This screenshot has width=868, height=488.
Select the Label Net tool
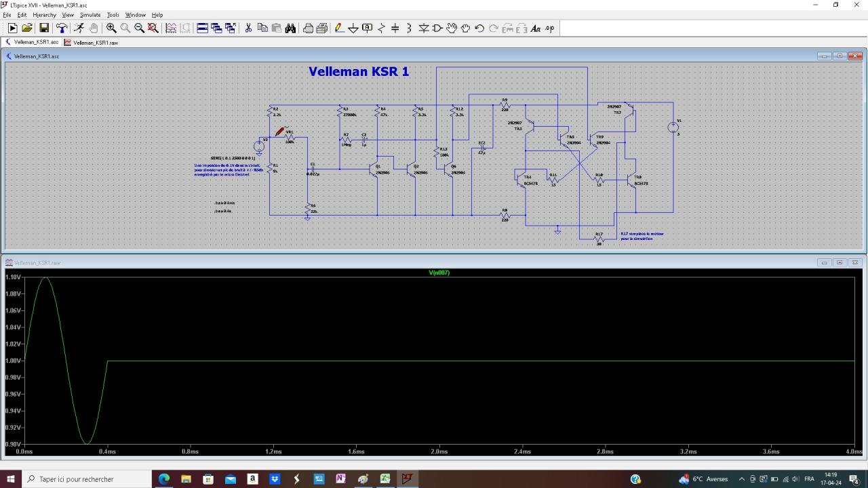point(368,28)
